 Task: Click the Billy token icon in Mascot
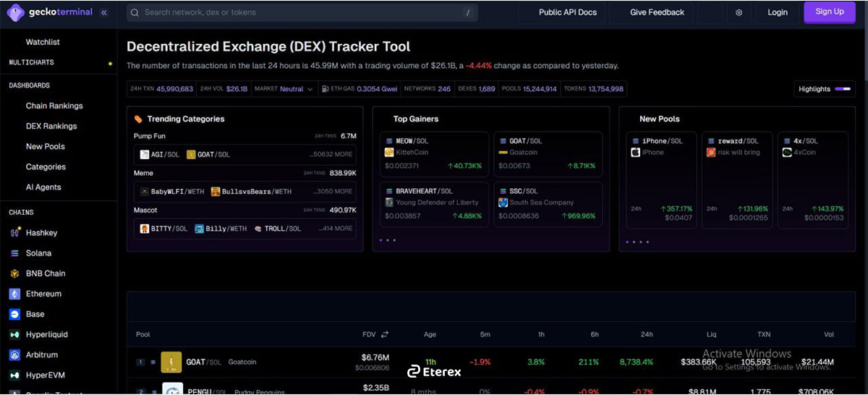(x=199, y=228)
